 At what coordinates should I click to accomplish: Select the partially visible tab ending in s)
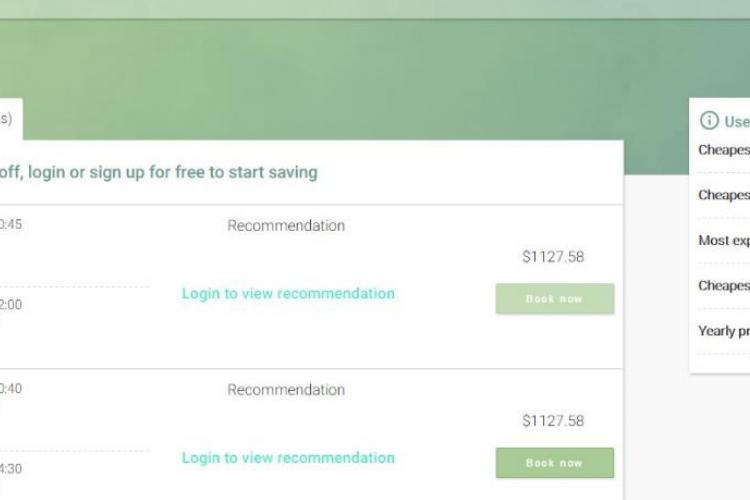coord(10,119)
